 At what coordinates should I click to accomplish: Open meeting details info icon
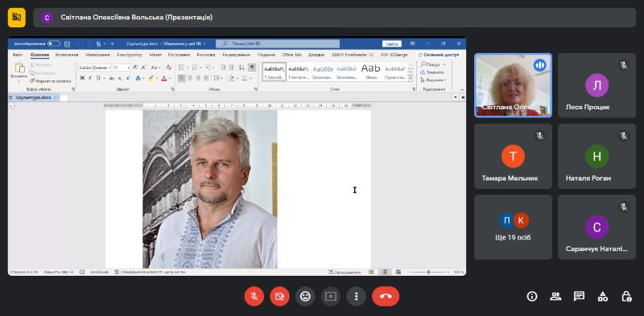pos(532,297)
